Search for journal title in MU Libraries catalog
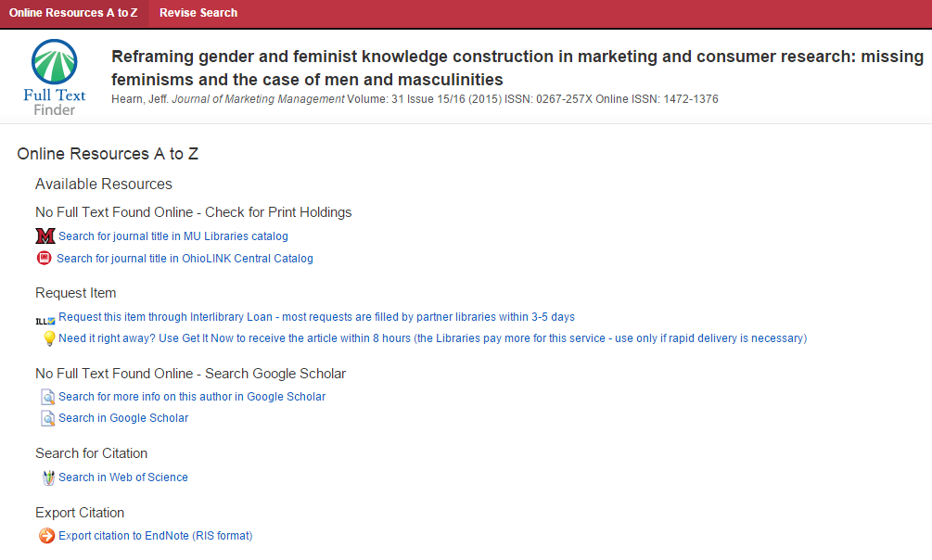 [x=173, y=236]
